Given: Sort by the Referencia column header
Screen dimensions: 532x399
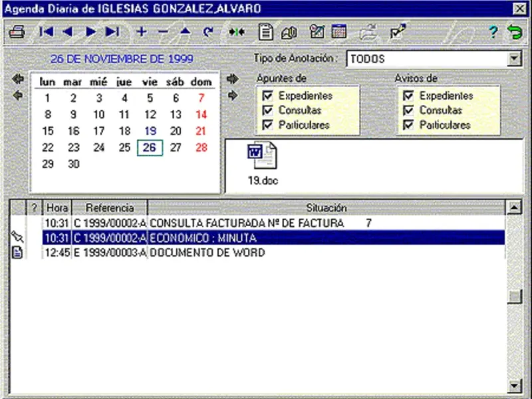Looking at the screenshot, I should (x=110, y=207).
